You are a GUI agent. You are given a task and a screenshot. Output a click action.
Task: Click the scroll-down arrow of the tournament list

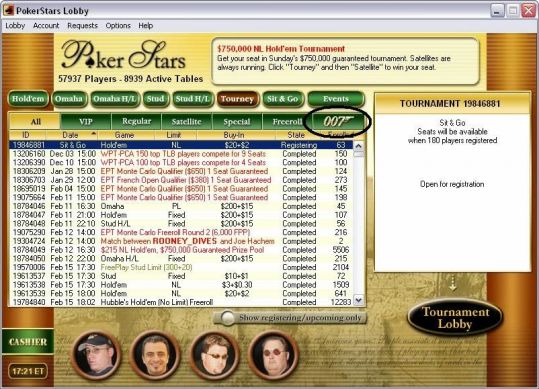(358, 300)
